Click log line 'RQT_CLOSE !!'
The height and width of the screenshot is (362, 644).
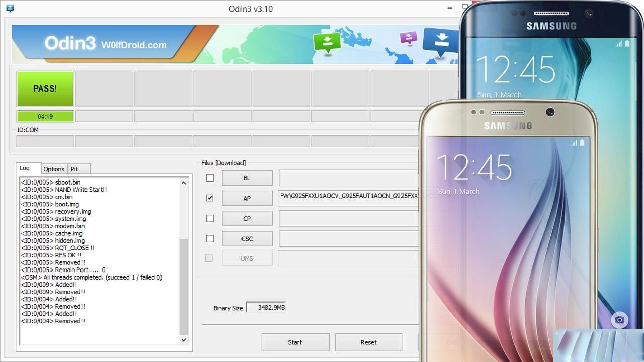[57, 248]
